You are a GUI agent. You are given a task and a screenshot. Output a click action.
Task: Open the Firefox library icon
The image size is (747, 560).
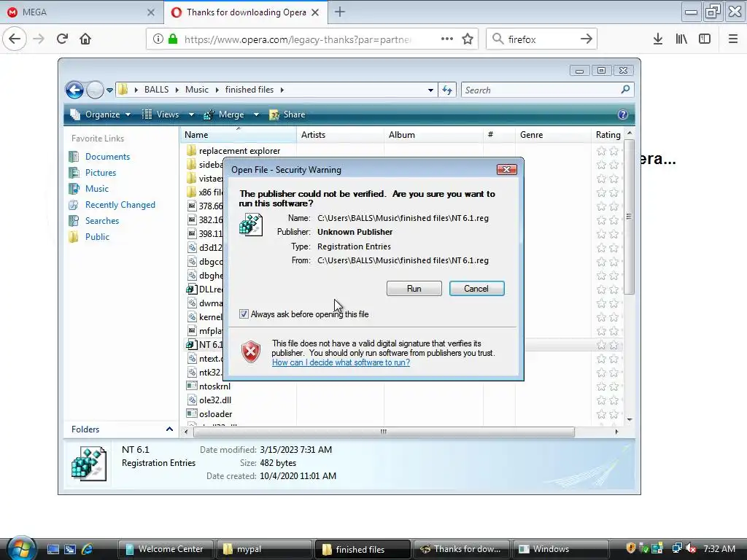coord(681,39)
